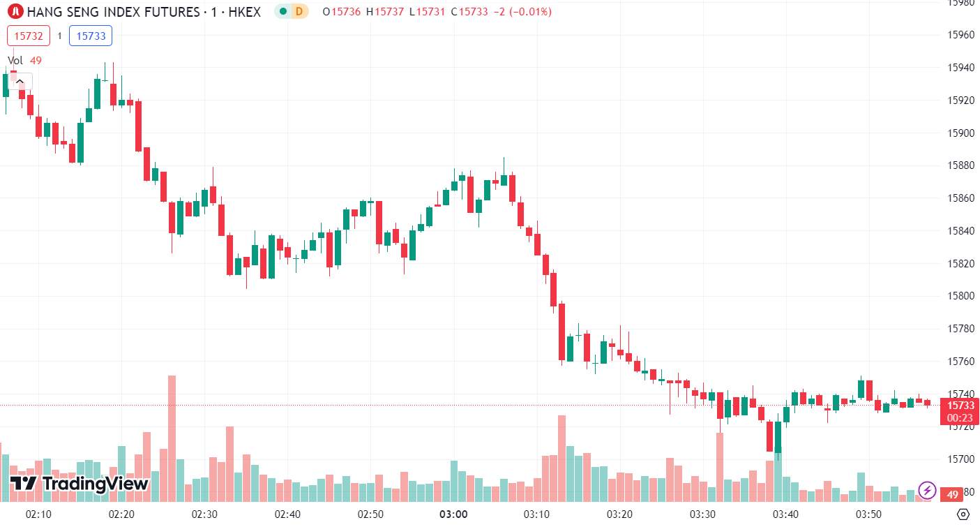Click the purple lightning bolt icon
The image size is (980, 527).
(x=927, y=491)
